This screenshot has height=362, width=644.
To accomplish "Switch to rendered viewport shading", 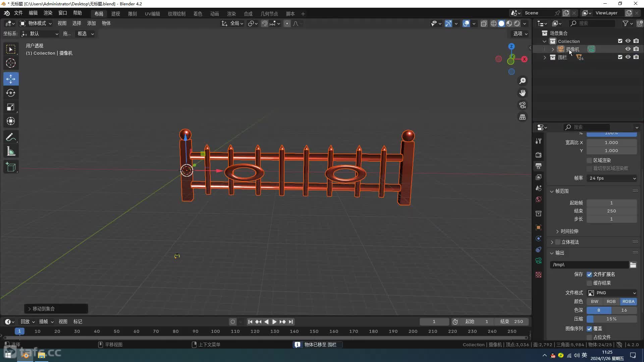I will pyautogui.click(x=517, y=23).
